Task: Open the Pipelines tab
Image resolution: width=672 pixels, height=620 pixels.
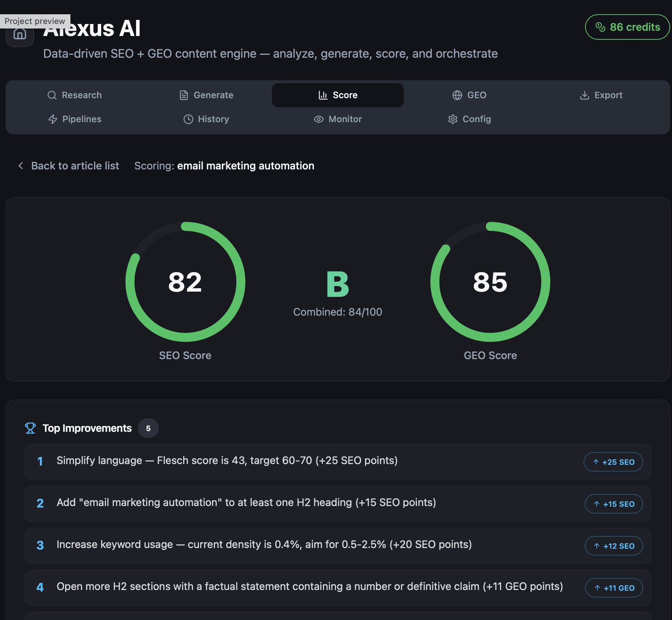Action: [75, 119]
